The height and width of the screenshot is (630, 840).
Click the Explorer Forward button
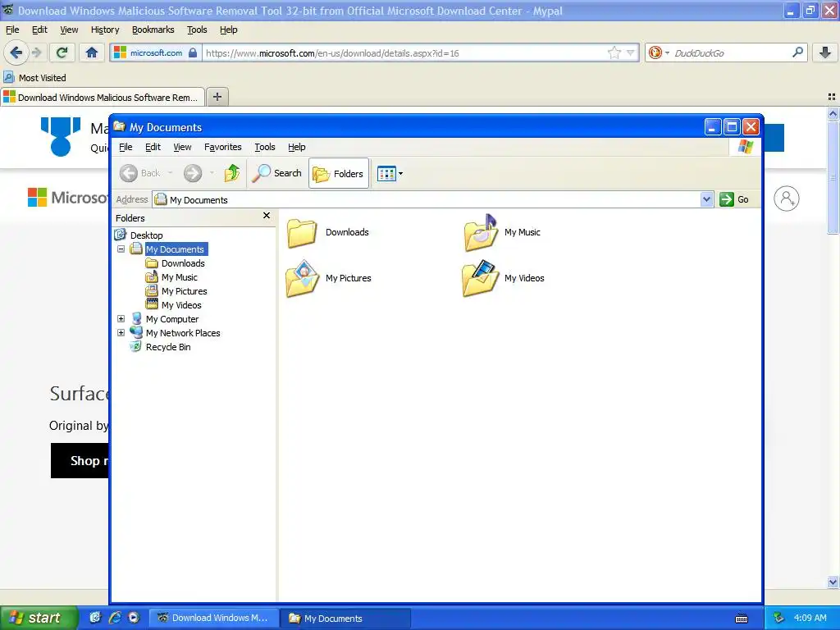[193, 173]
